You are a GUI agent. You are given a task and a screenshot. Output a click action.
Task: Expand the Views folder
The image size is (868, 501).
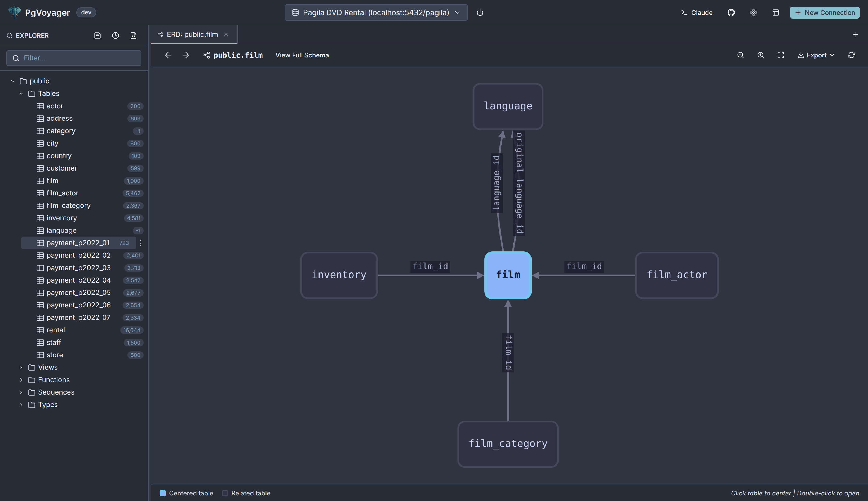[21, 368]
